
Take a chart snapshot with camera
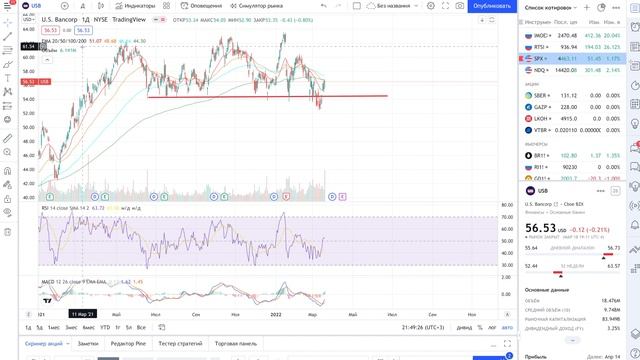point(460,6)
